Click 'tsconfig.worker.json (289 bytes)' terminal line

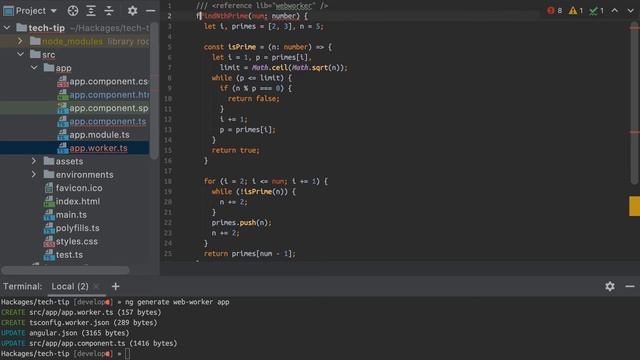93,323
